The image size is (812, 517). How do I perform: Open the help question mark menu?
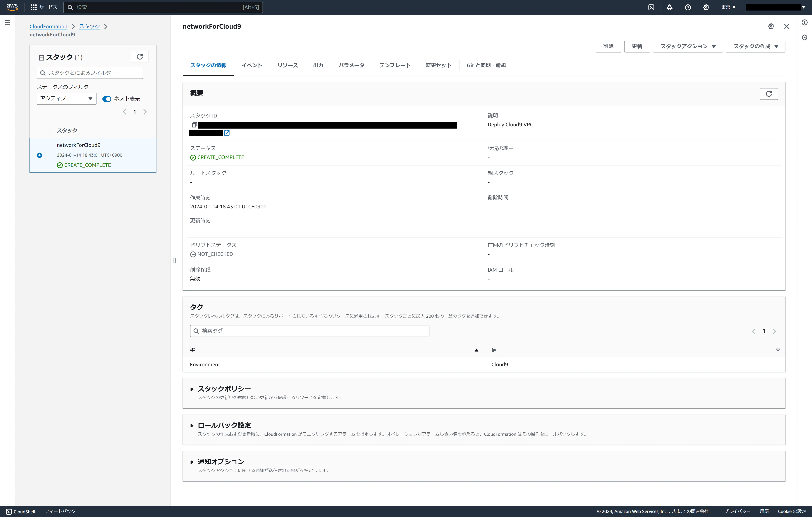tap(688, 7)
